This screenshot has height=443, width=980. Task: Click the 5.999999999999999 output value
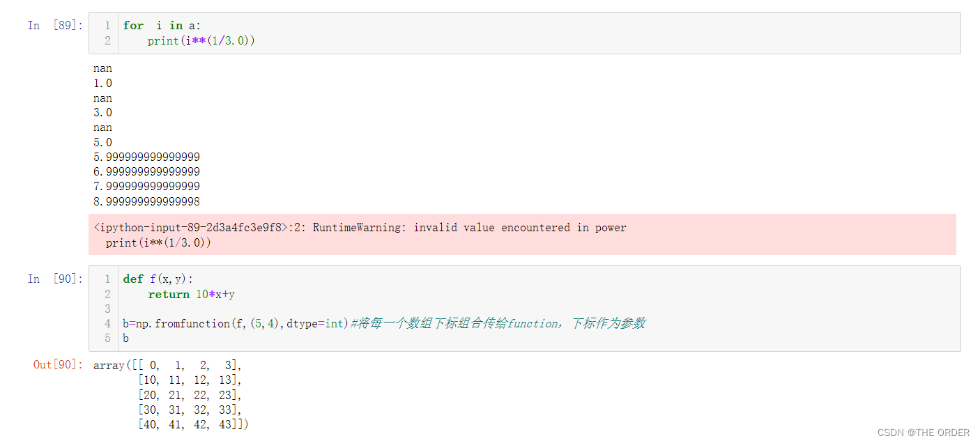tap(146, 157)
